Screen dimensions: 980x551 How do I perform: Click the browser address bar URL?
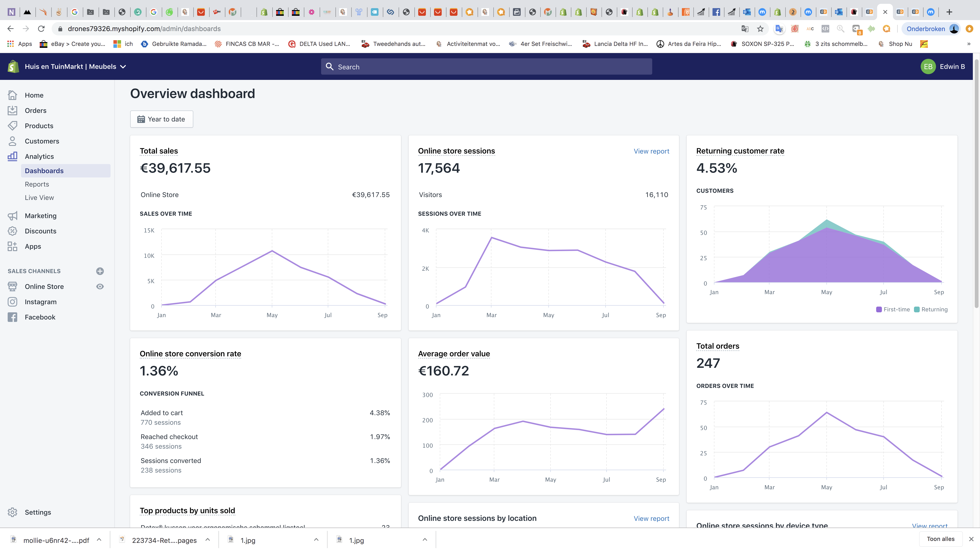(x=144, y=28)
